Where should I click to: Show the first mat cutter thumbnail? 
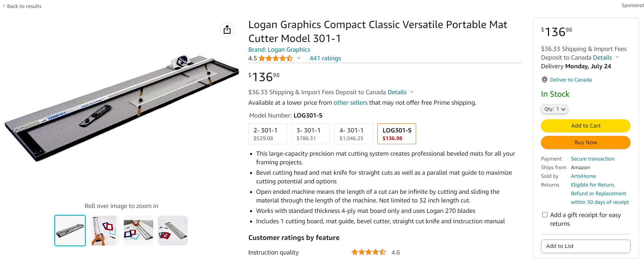tap(70, 231)
